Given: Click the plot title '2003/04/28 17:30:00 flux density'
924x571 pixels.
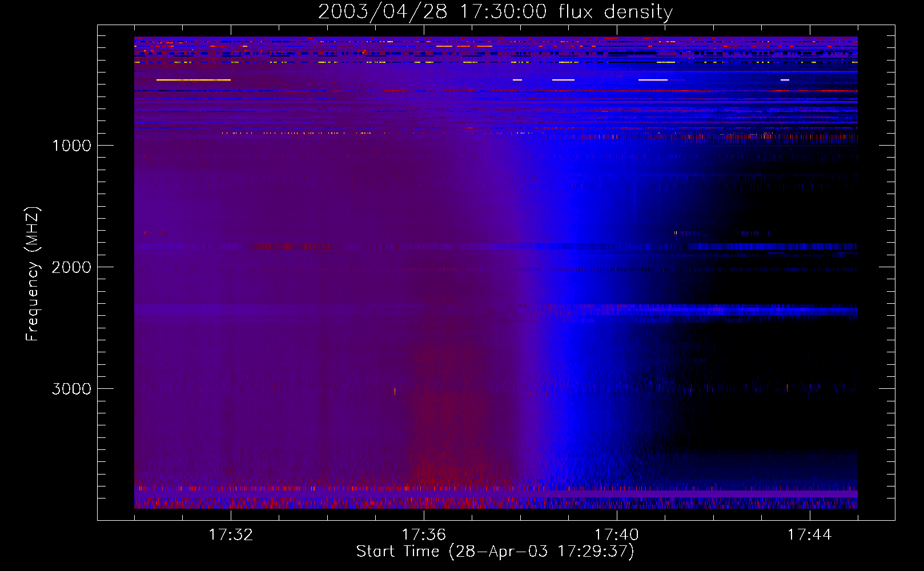Looking at the screenshot, I should coord(495,11).
